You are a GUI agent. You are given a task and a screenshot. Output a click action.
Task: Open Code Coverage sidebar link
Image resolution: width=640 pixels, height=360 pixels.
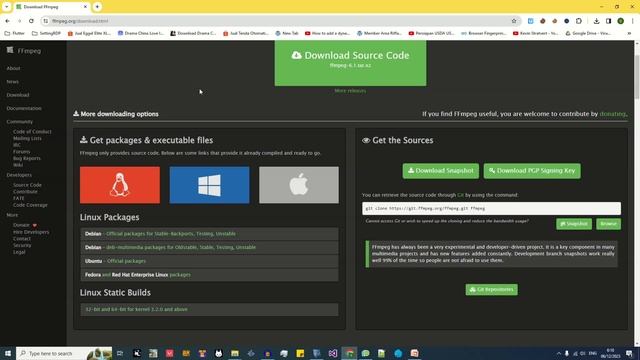(x=30, y=205)
